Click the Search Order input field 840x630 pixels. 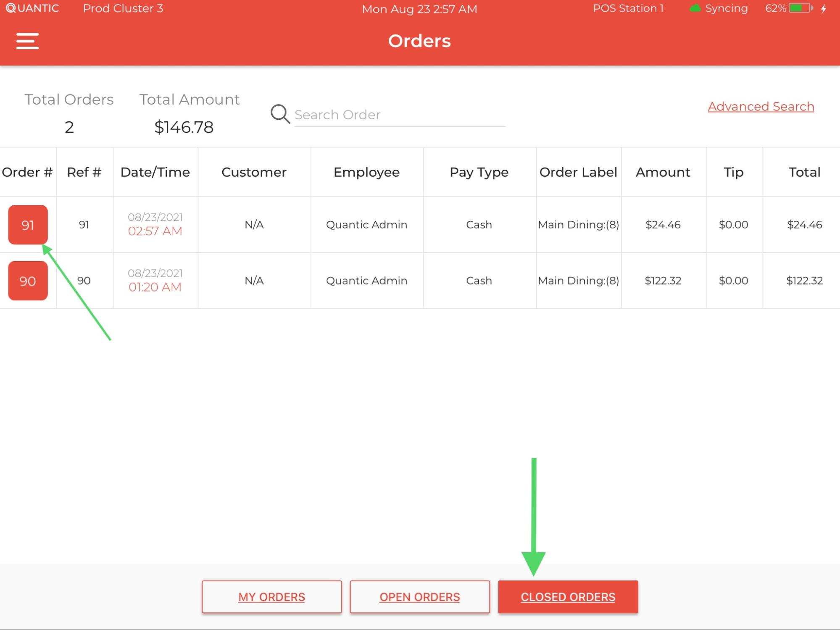(399, 115)
